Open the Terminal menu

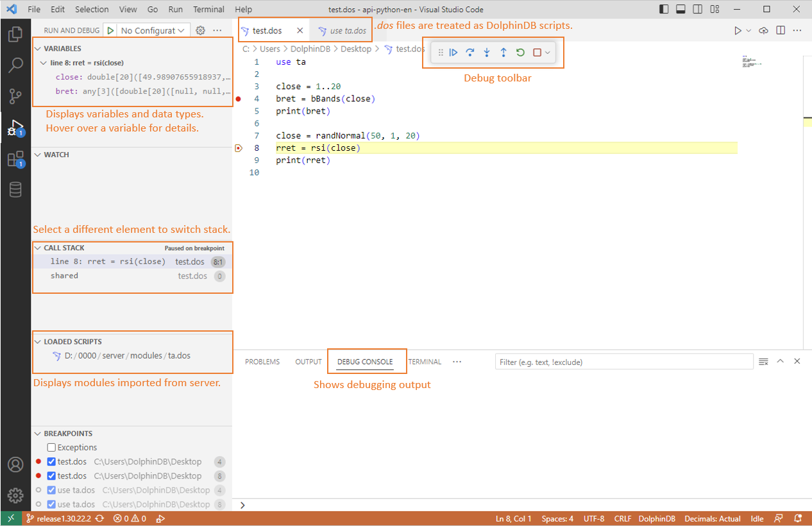208,10
